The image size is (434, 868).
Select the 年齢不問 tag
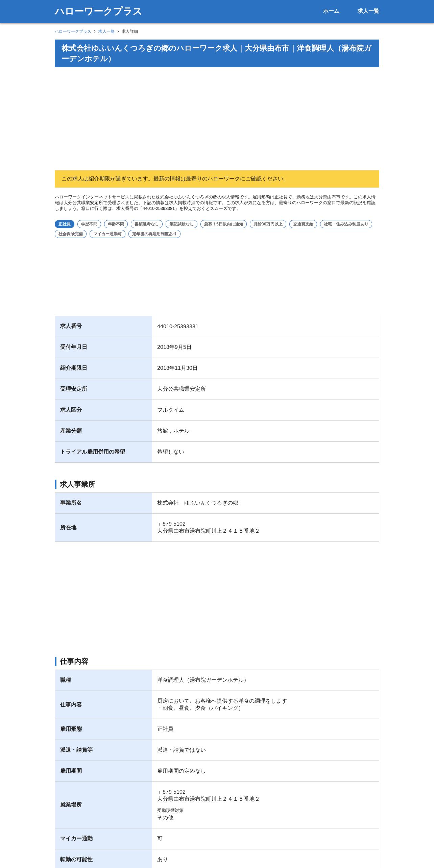tap(116, 224)
